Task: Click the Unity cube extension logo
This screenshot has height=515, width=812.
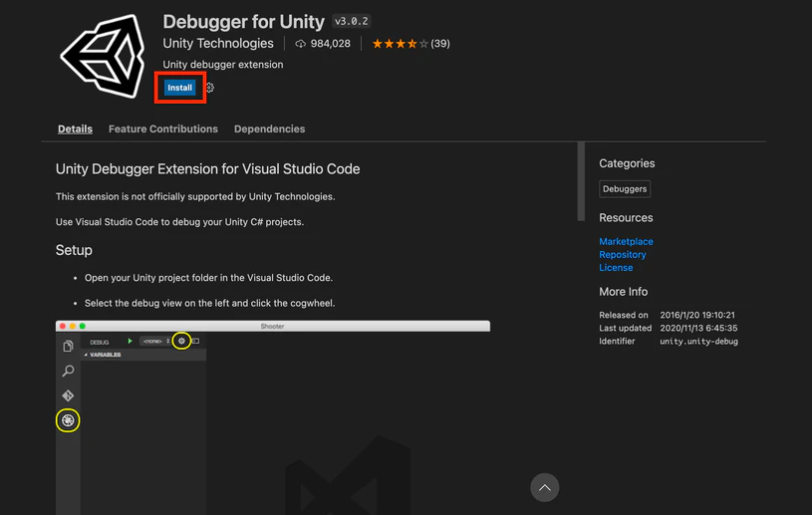Action: [103, 56]
